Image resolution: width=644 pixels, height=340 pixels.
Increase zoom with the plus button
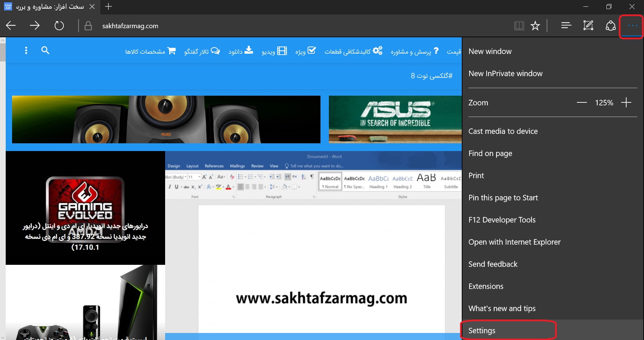pos(626,103)
